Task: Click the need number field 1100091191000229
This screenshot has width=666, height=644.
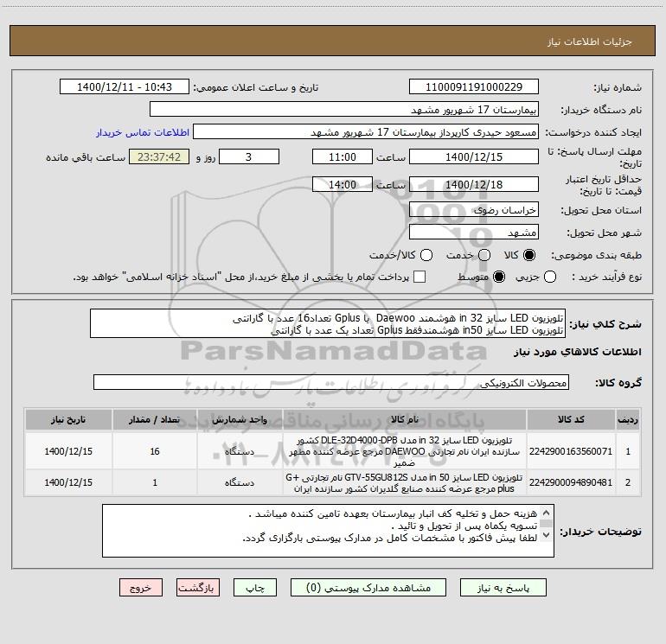Action: [x=474, y=87]
